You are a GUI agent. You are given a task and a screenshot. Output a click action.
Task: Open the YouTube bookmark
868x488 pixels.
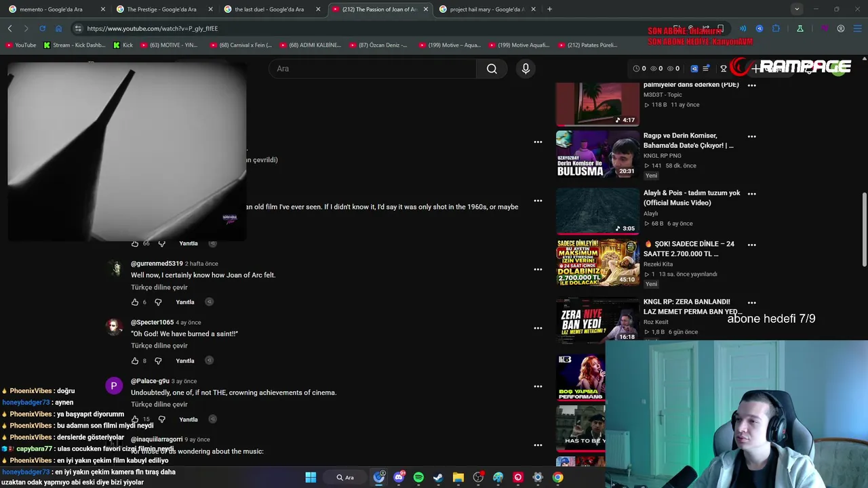click(20, 45)
